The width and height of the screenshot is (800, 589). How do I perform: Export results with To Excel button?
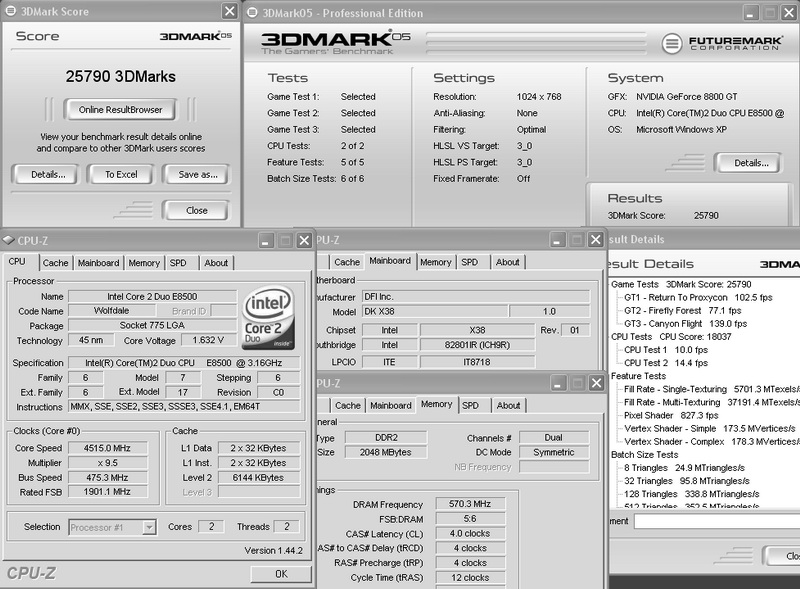coord(121,175)
